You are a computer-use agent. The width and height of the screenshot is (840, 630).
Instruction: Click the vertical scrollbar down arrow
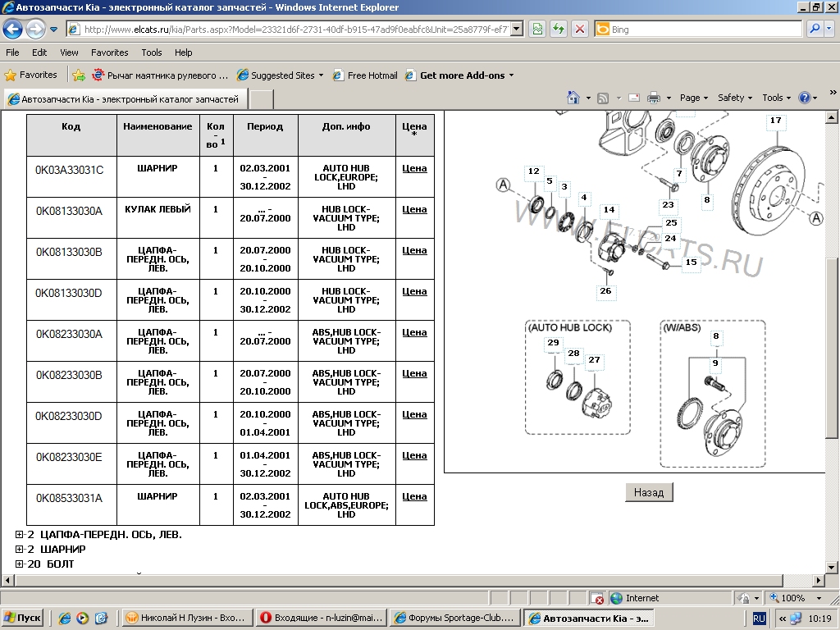pos(832,567)
